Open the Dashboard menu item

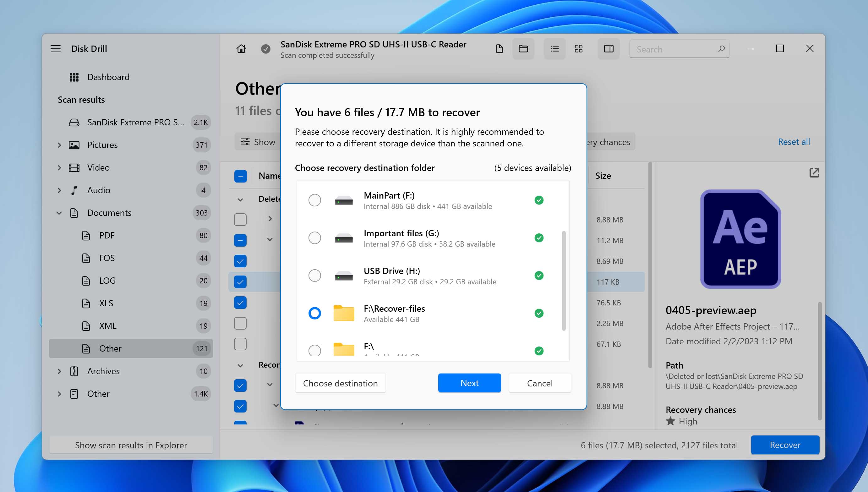108,77
